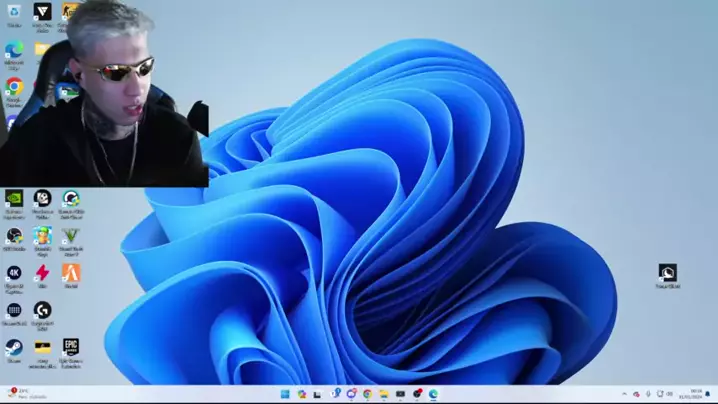Open the Recycle Bin
718x404 pixels.
pyautogui.click(x=14, y=12)
